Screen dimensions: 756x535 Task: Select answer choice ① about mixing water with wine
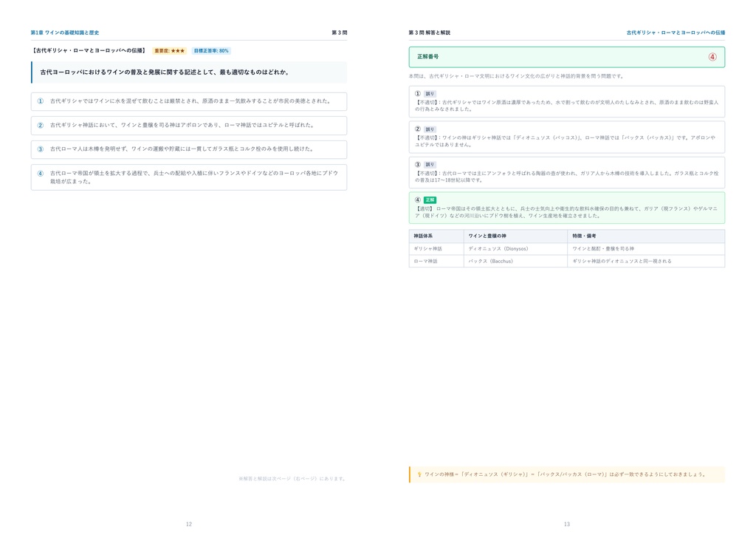(x=189, y=101)
